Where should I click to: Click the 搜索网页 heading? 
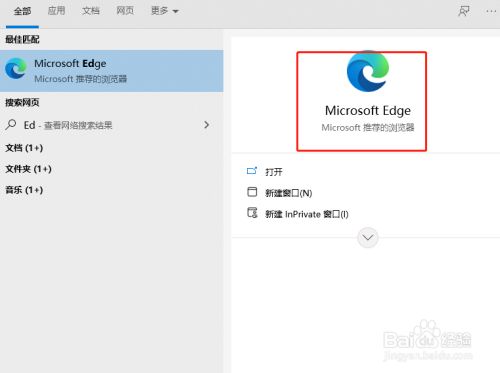pos(22,102)
